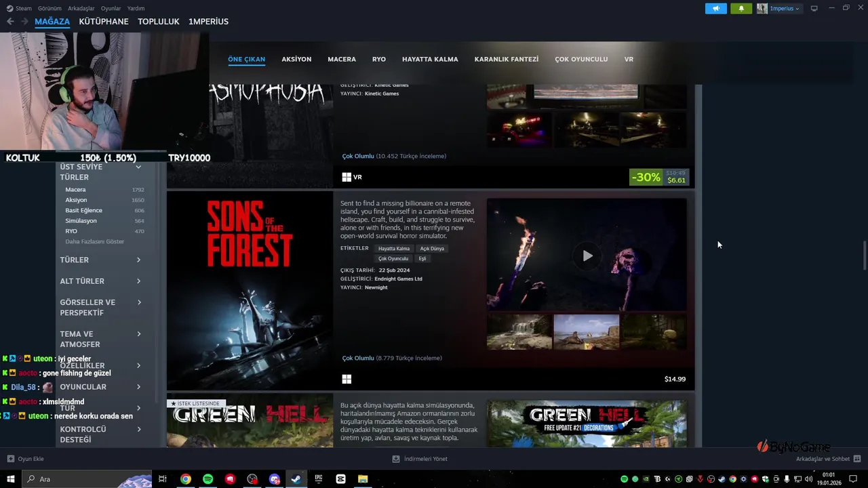Open the 1mperius account dropdown

778,9
